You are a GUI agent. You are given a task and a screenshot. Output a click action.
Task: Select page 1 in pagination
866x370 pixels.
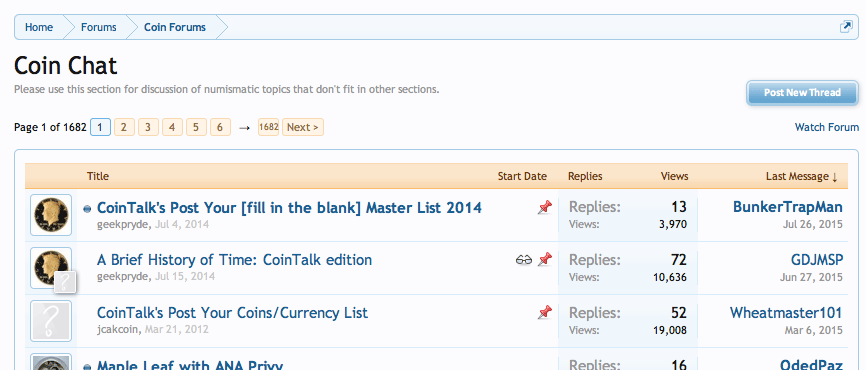tap(100, 127)
